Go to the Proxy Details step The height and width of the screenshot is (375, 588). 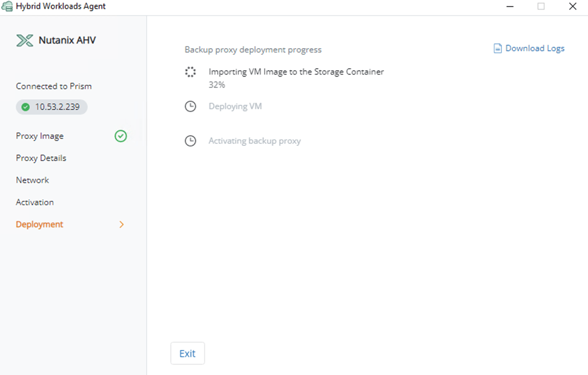41,158
